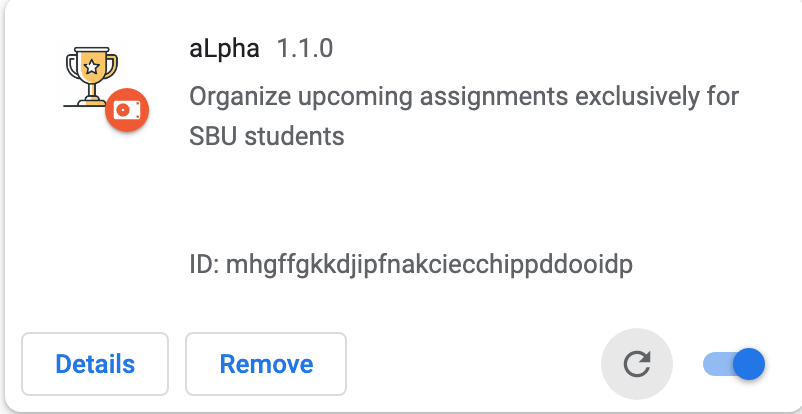Click the blue knob of enable switch

point(749,364)
